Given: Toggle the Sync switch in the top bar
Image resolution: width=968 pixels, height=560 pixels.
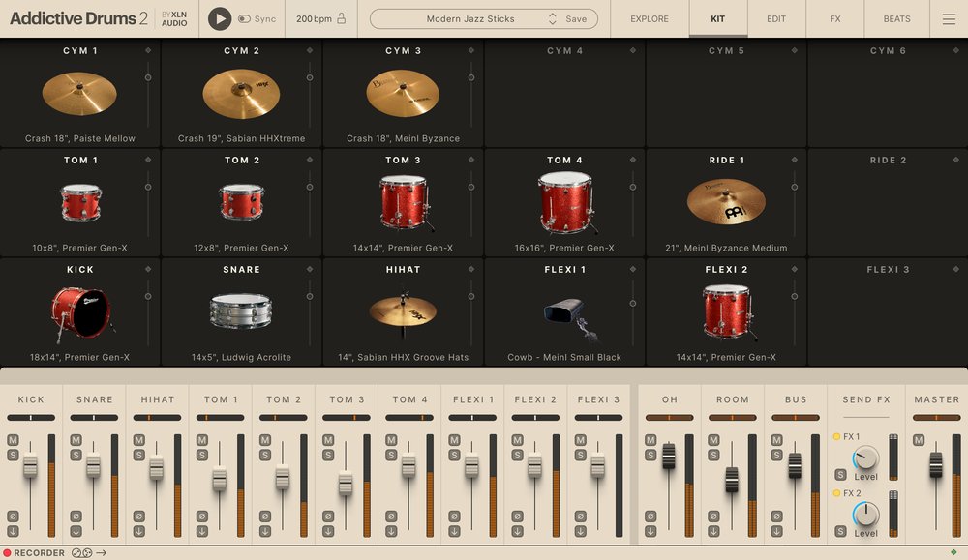Looking at the screenshot, I should [246, 17].
